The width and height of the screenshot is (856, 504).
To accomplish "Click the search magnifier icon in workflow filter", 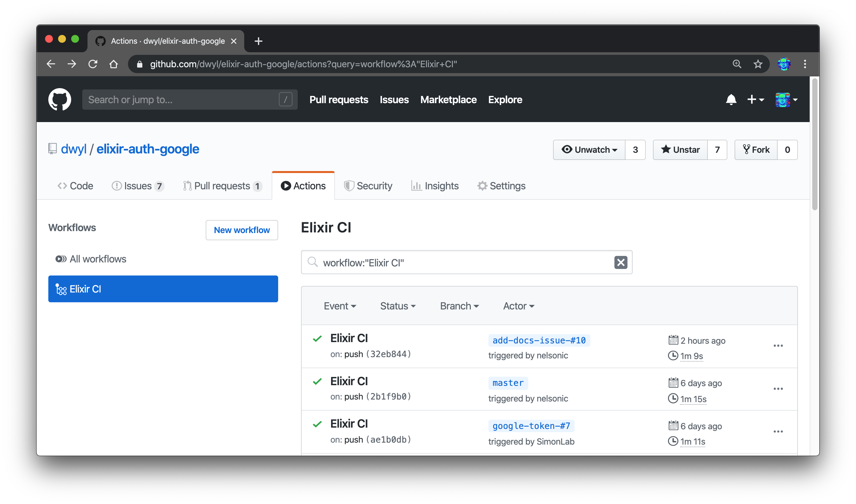I will pyautogui.click(x=312, y=262).
